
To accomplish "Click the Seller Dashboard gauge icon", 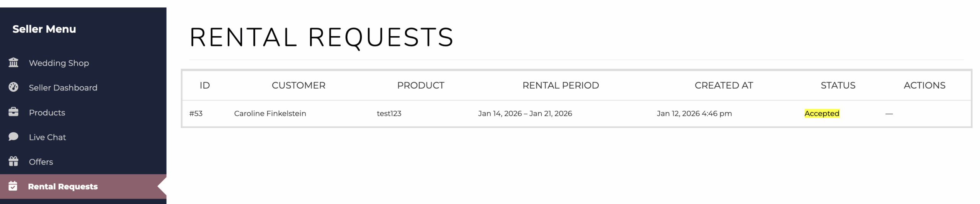I will tap(13, 87).
